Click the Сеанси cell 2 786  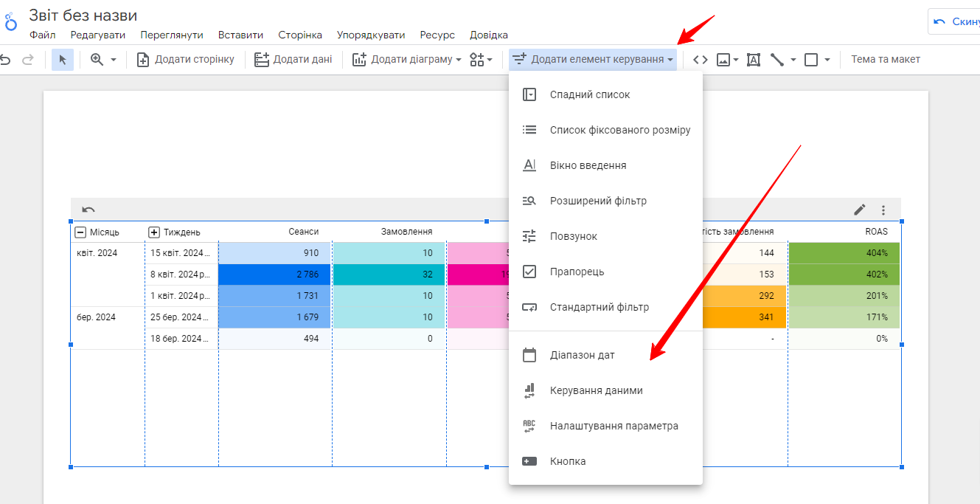click(274, 275)
